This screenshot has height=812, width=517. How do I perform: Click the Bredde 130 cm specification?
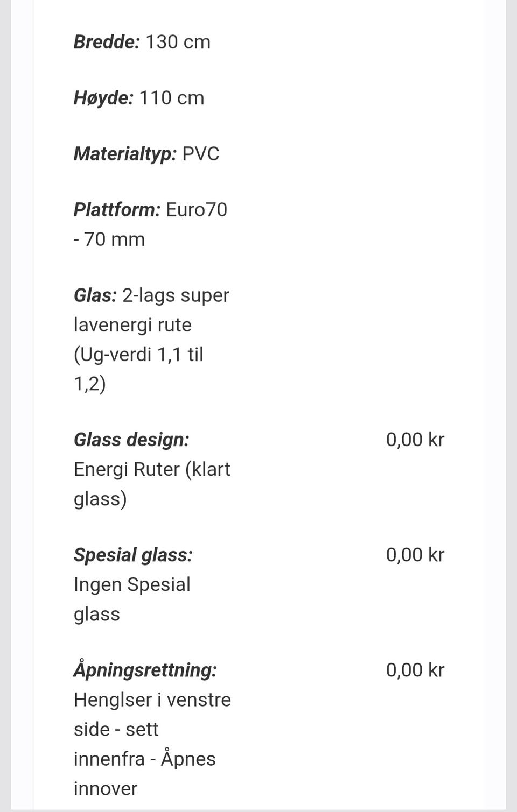(142, 42)
